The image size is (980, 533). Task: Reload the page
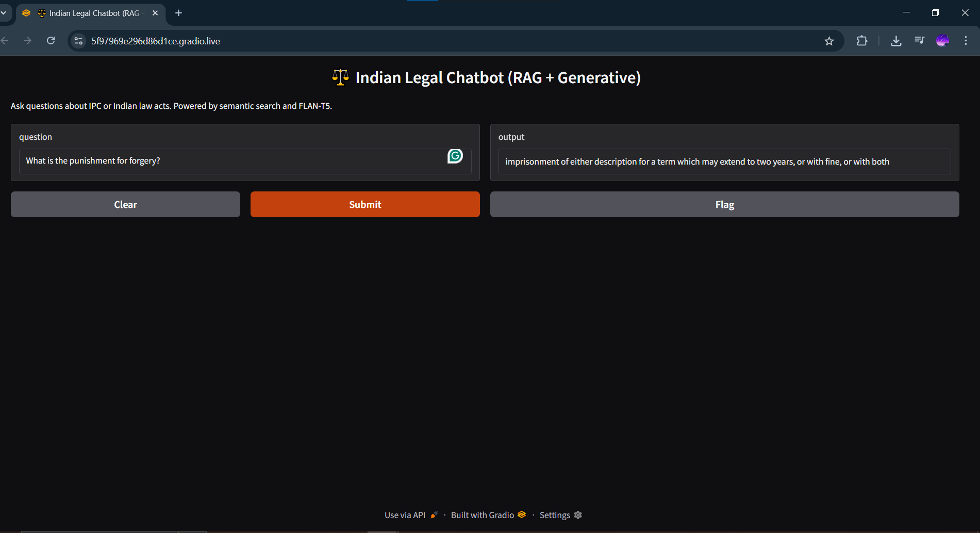click(51, 41)
